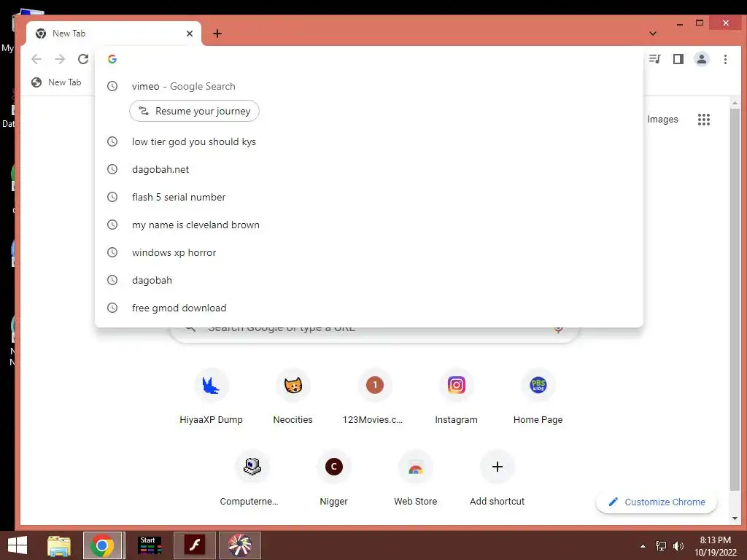747x560 pixels.
Task: Open the Windows Start button
Action: [x=18, y=545]
